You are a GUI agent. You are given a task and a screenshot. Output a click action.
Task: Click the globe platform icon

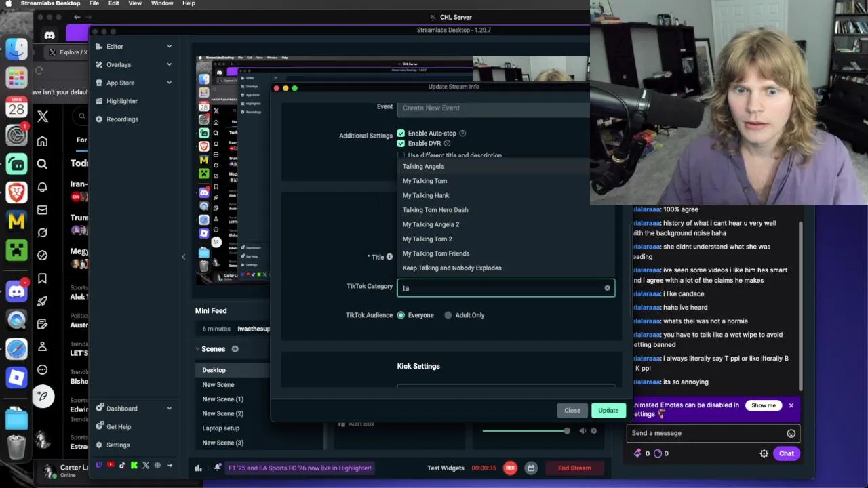click(157, 465)
